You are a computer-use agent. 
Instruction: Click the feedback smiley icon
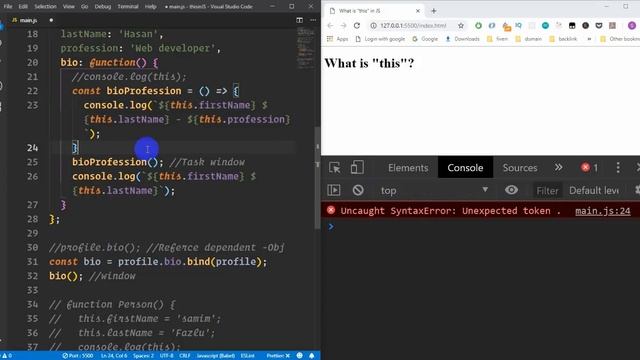tap(300, 356)
